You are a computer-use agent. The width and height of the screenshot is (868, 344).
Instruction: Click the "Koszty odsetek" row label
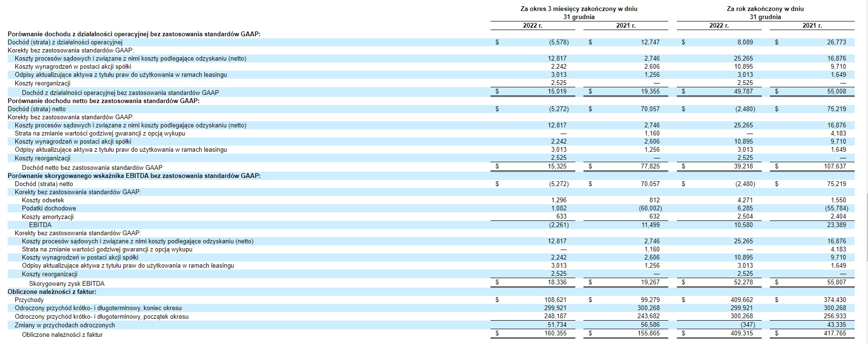tap(43, 200)
